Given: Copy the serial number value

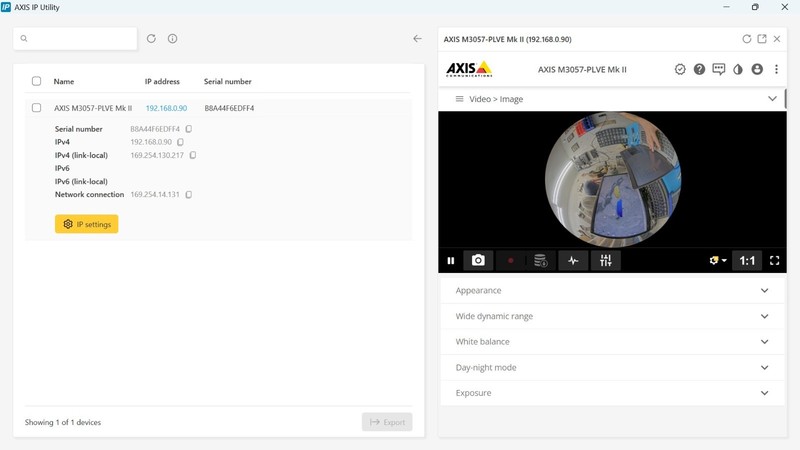Looking at the screenshot, I should tap(189, 129).
